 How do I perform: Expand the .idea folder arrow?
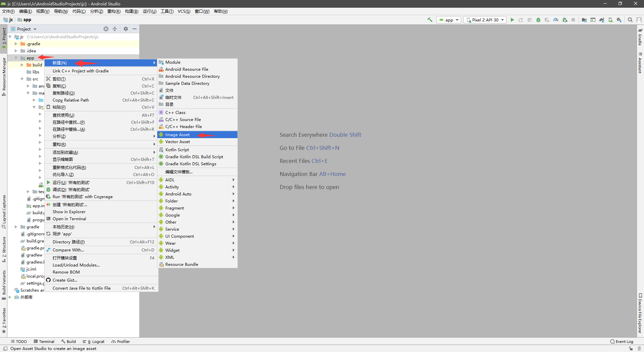[x=16, y=51]
